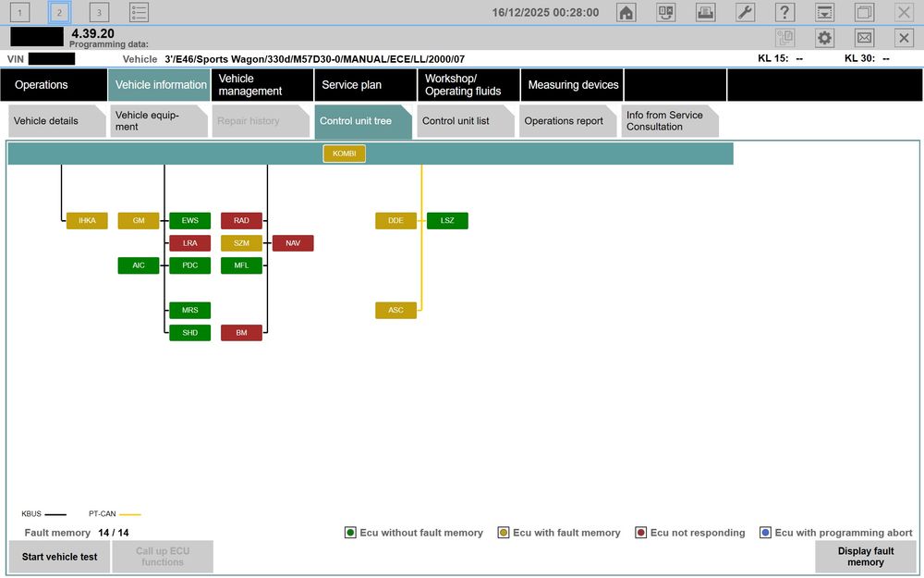
Task: Click the KL 15 status label
Action: [x=780, y=58]
